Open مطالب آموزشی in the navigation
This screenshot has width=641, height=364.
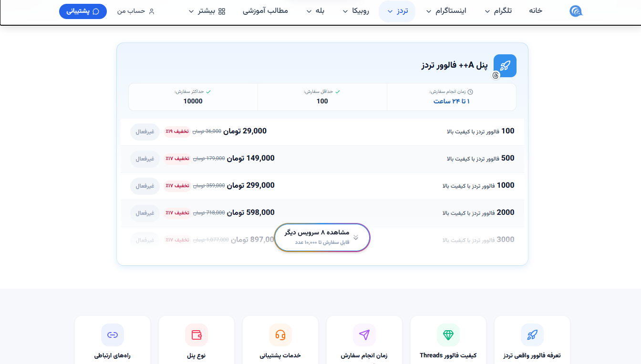click(266, 11)
